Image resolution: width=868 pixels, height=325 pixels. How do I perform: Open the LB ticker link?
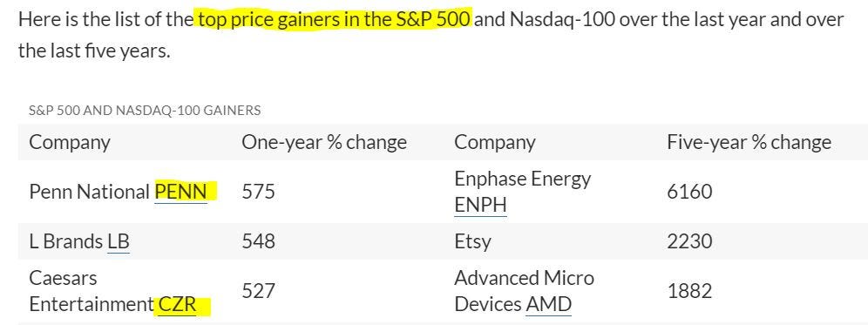point(119,241)
